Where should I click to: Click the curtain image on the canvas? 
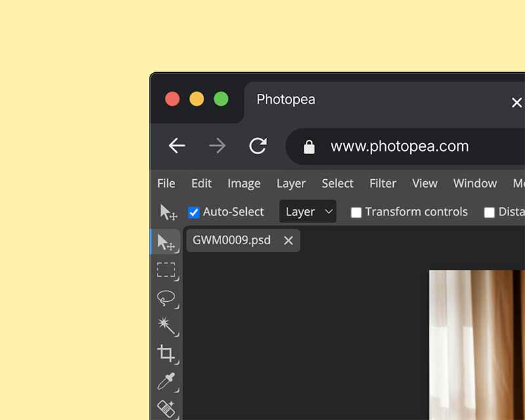pyautogui.click(x=477, y=345)
